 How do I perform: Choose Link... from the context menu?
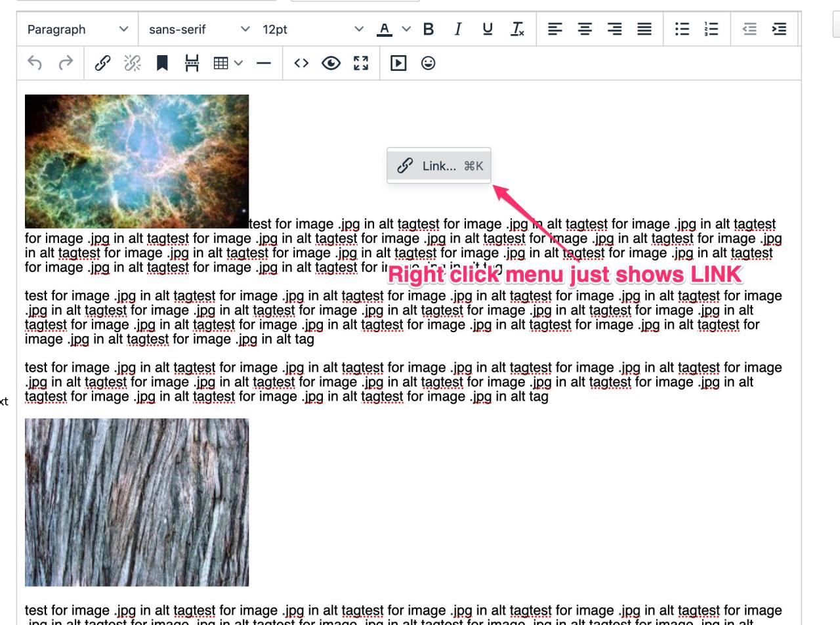pos(439,166)
